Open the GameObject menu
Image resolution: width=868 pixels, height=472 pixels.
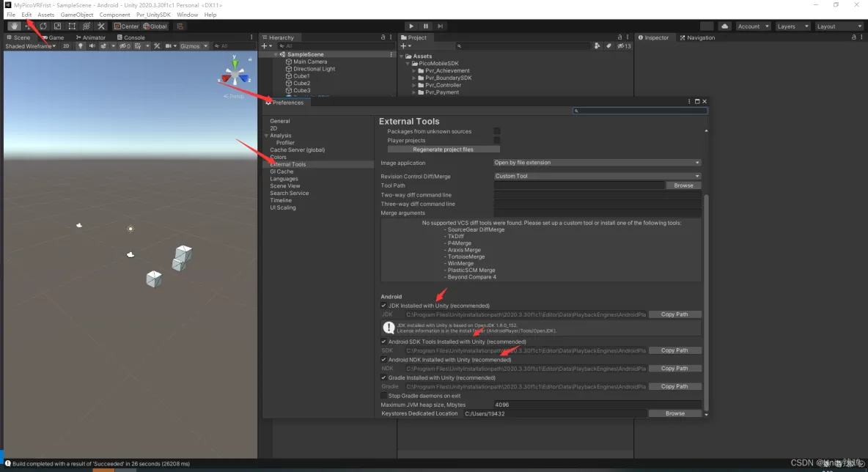click(77, 15)
